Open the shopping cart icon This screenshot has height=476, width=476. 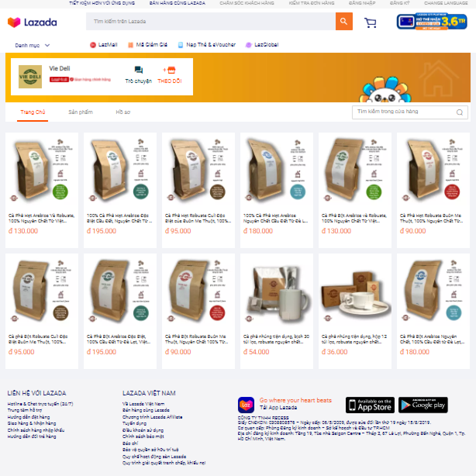pyautogui.click(x=371, y=22)
